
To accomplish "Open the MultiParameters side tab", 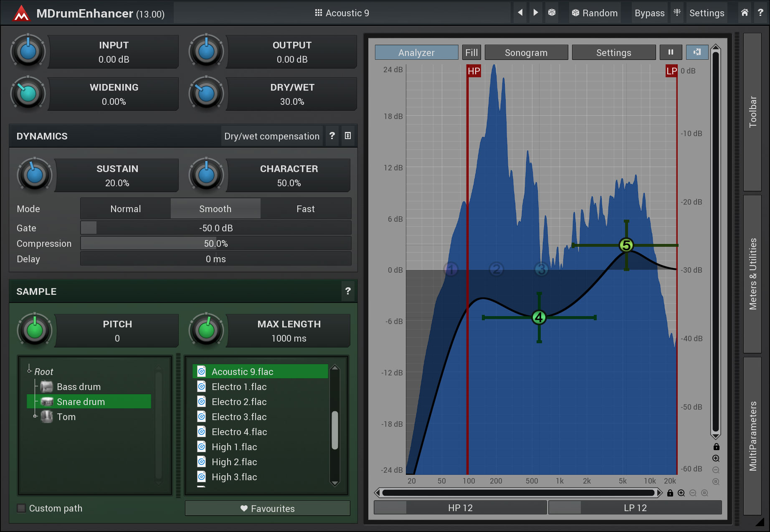I will [x=752, y=436].
